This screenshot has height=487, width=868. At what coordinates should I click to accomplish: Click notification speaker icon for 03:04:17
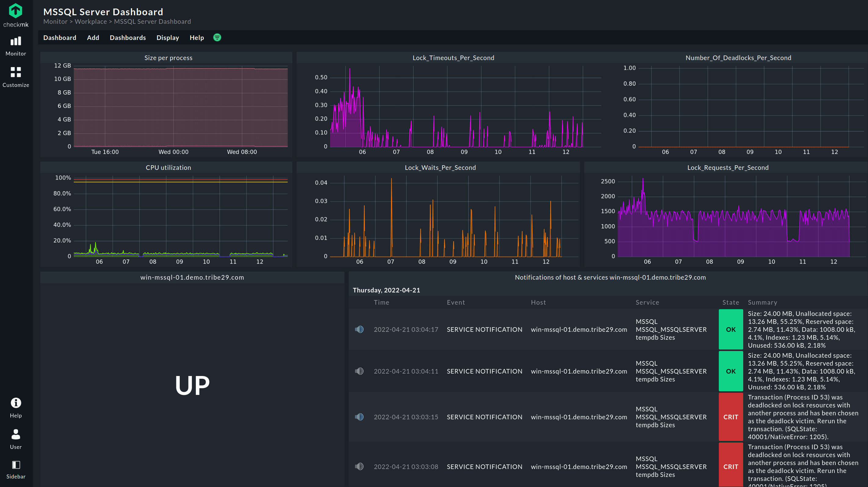(x=359, y=329)
